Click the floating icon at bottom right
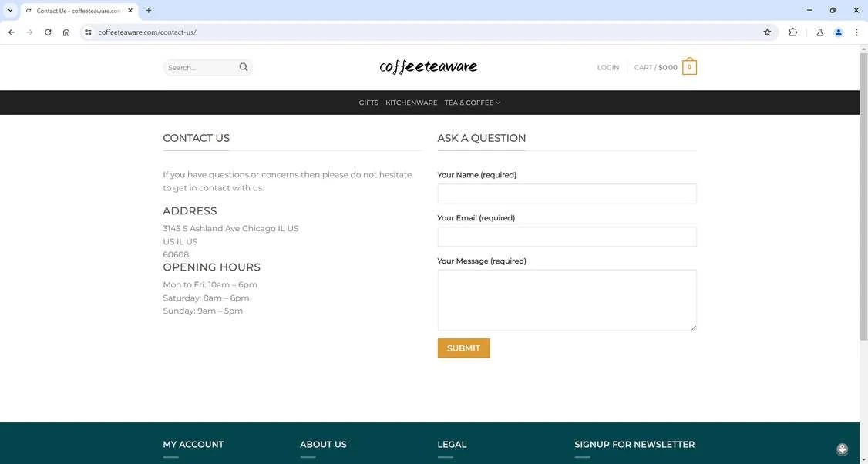Image resolution: width=868 pixels, height=464 pixels. tap(842, 449)
